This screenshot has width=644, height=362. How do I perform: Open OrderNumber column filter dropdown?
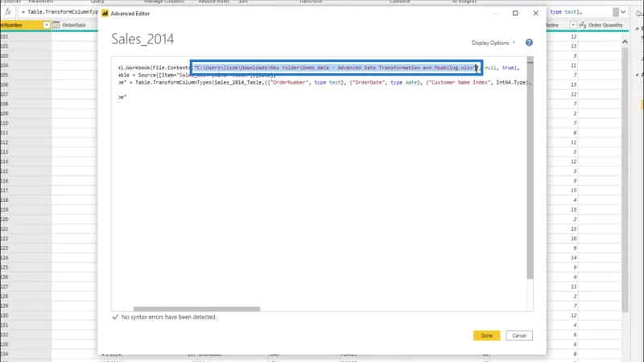[x=47, y=25]
